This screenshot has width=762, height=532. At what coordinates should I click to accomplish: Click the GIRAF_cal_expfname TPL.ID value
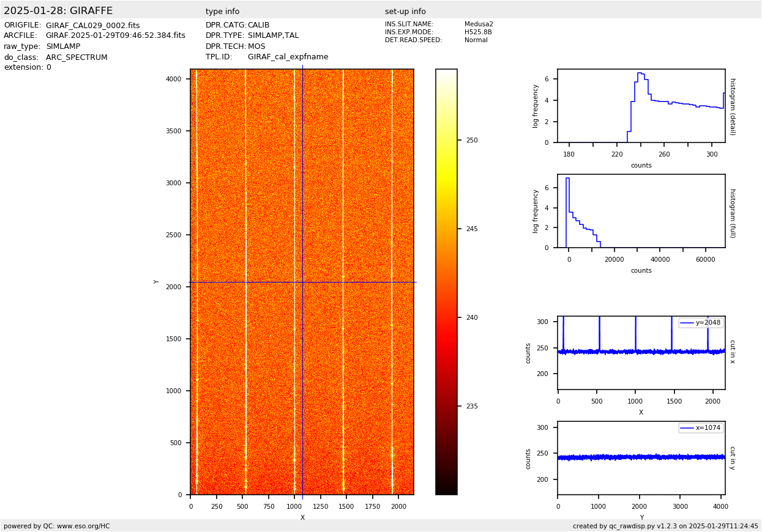pyautogui.click(x=288, y=57)
